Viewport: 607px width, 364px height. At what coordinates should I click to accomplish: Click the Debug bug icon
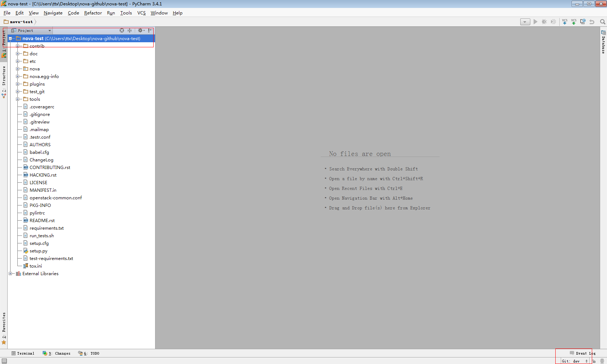coord(544,22)
